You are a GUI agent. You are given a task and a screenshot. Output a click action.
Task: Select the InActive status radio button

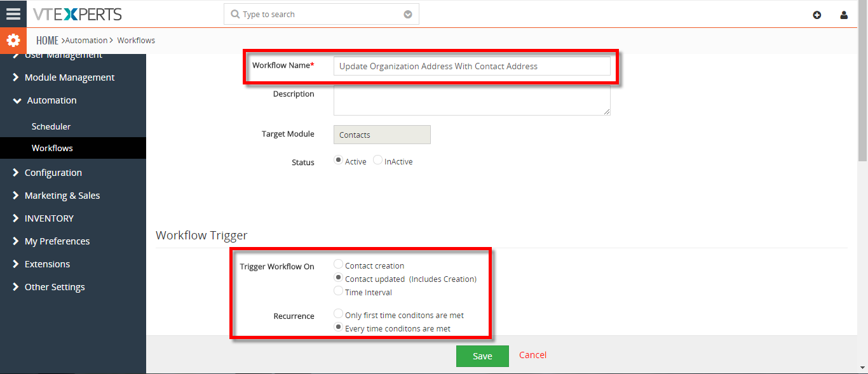click(x=377, y=161)
